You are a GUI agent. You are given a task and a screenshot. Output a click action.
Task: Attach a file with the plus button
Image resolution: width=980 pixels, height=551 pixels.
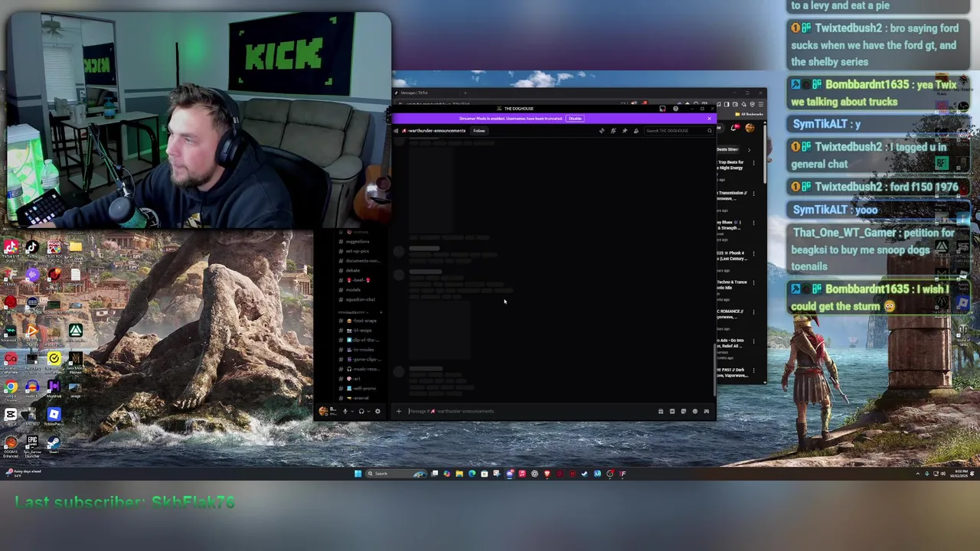click(x=399, y=411)
